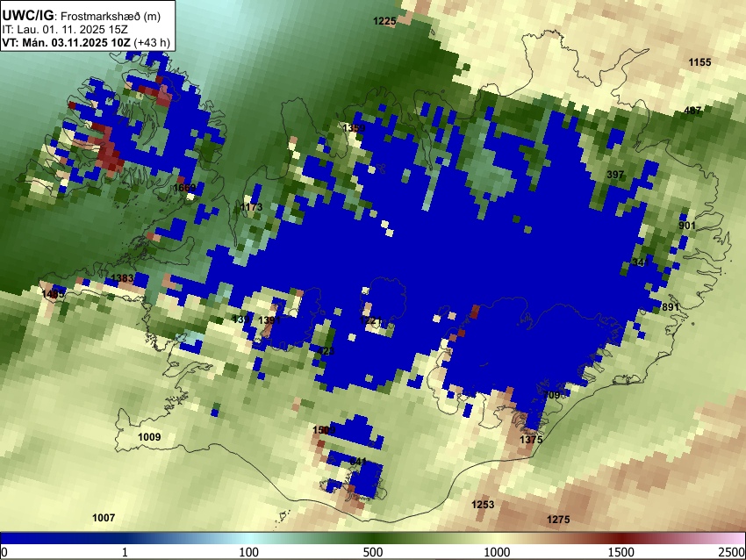The width and height of the screenshot is (746, 560).
Task: Click the 1009 value on the southwest peninsula
Action: (149, 437)
